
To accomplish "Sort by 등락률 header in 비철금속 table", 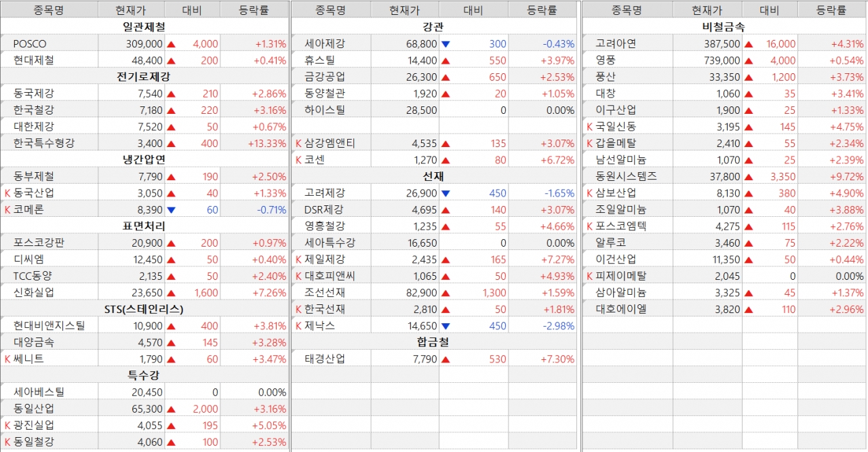I will click(x=831, y=10).
